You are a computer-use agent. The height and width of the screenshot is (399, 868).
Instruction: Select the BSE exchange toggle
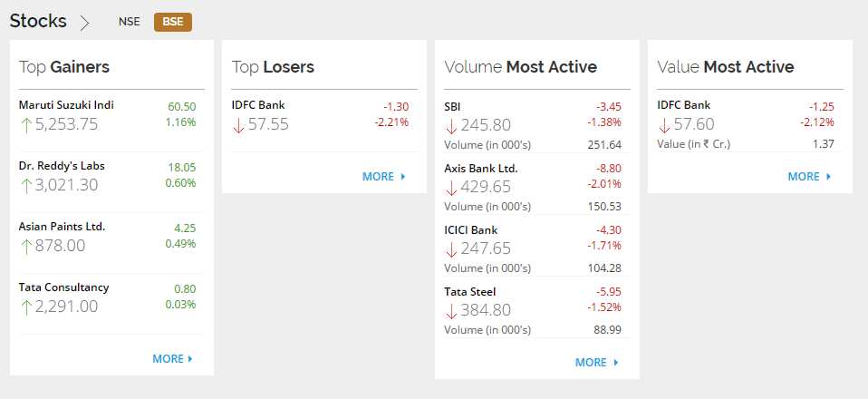(173, 22)
